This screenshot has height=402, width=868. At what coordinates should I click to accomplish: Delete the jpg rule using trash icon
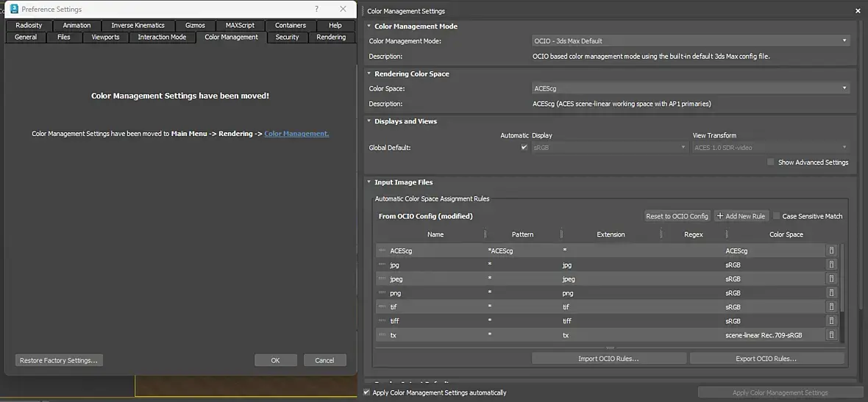[x=831, y=265]
